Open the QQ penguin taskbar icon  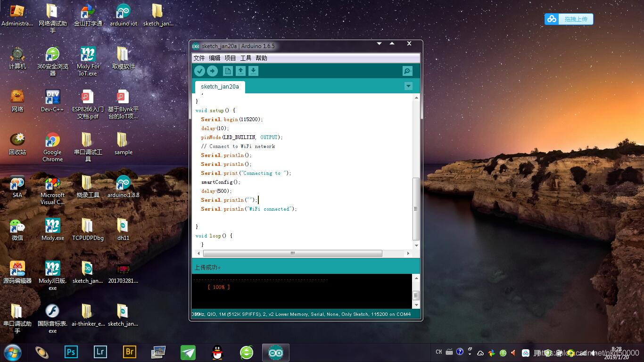click(x=217, y=352)
